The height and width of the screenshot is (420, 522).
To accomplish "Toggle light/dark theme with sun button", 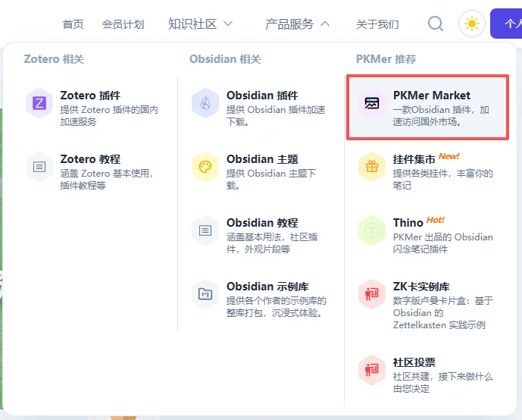I will point(472,24).
